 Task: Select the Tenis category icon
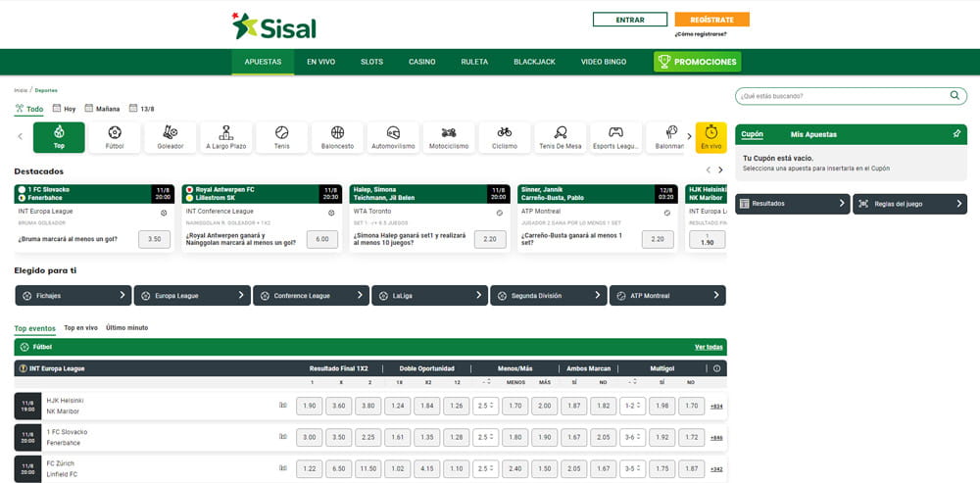282,137
